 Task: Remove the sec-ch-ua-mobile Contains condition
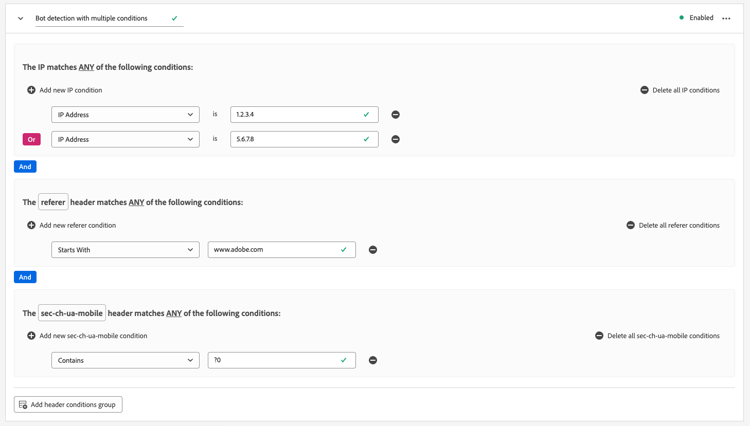click(x=373, y=360)
